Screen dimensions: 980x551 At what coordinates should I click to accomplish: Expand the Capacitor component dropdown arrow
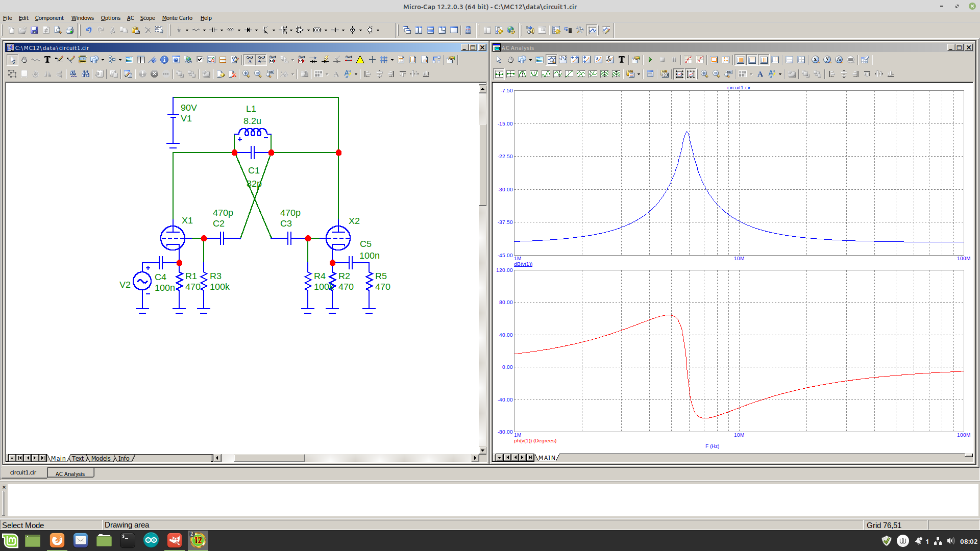(222, 30)
